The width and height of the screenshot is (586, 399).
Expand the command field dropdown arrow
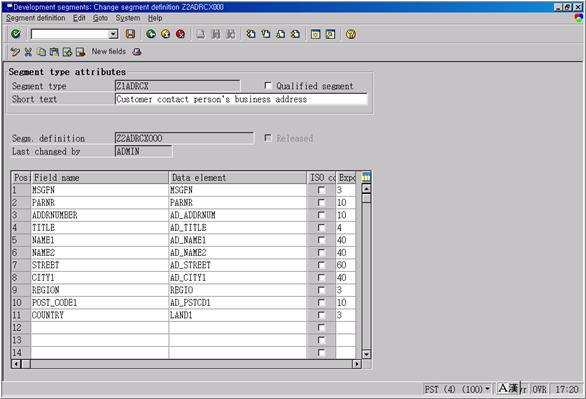113,34
